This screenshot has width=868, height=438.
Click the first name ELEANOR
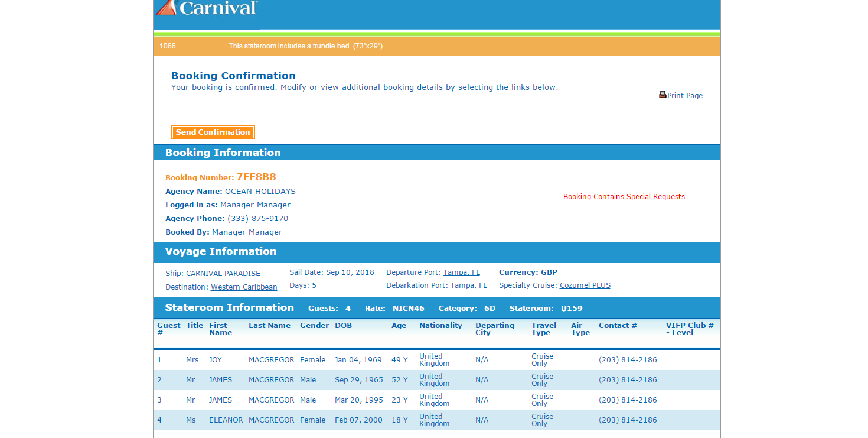click(226, 420)
